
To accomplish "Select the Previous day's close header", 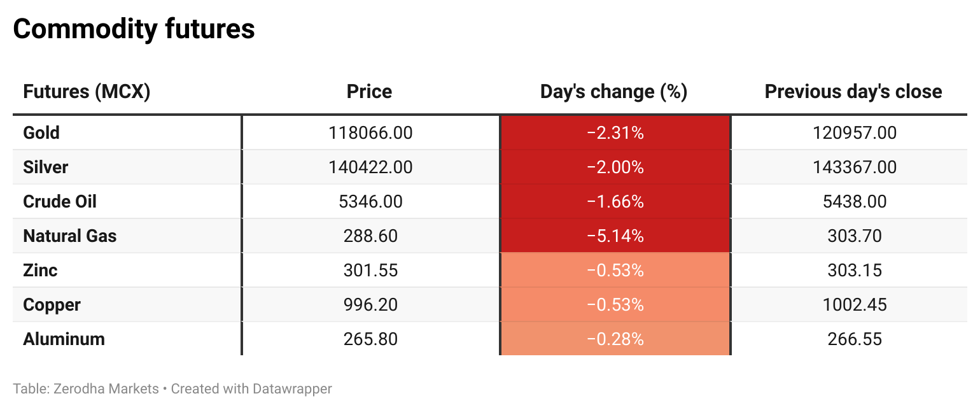I will 853,92.
